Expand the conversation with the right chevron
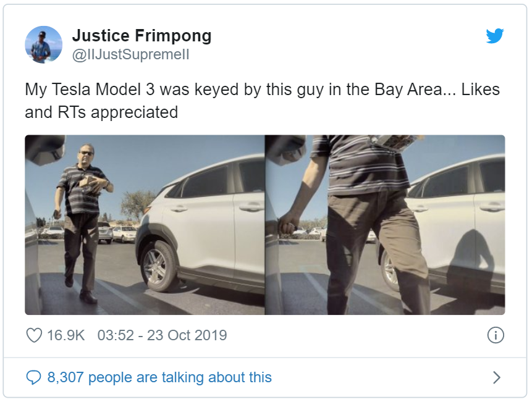532x402 pixels. pyautogui.click(x=496, y=377)
